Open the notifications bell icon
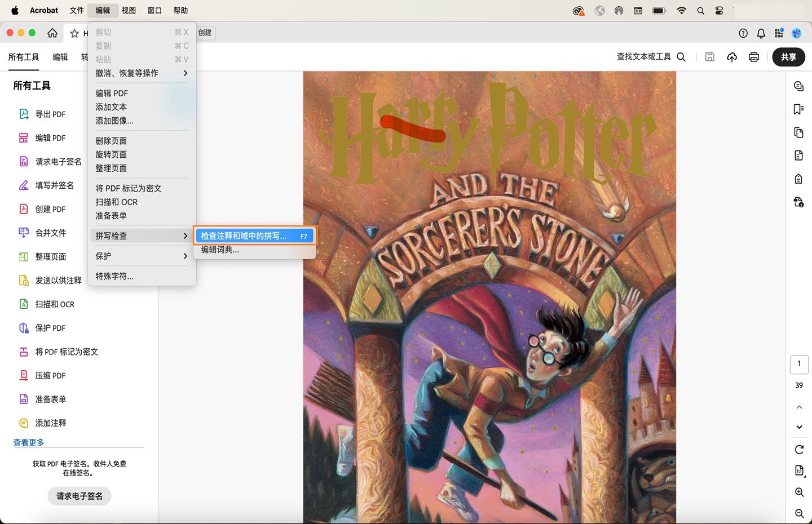812x524 pixels. [761, 33]
